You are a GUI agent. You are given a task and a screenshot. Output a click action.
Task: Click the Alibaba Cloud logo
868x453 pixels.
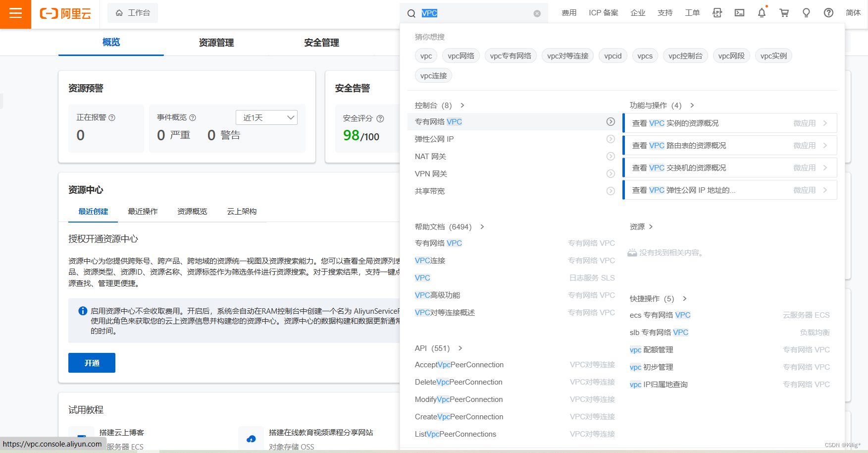tap(65, 14)
